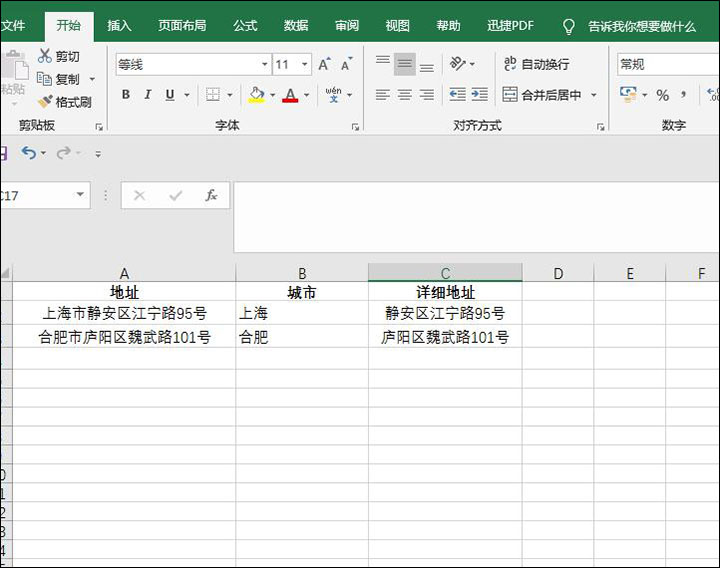This screenshot has height=568, width=720.
Task: Apply cell borders icon
Action: pyautogui.click(x=213, y=95)
